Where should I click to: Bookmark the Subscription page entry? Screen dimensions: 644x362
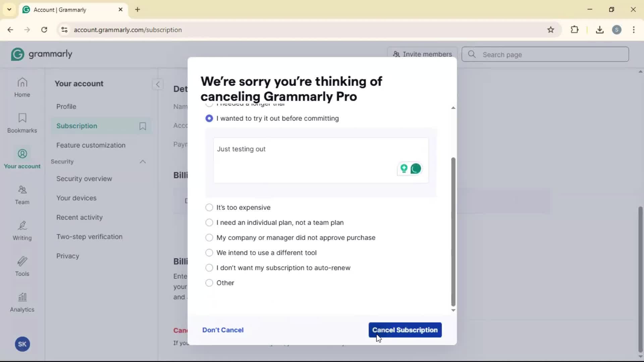point(143,126)
